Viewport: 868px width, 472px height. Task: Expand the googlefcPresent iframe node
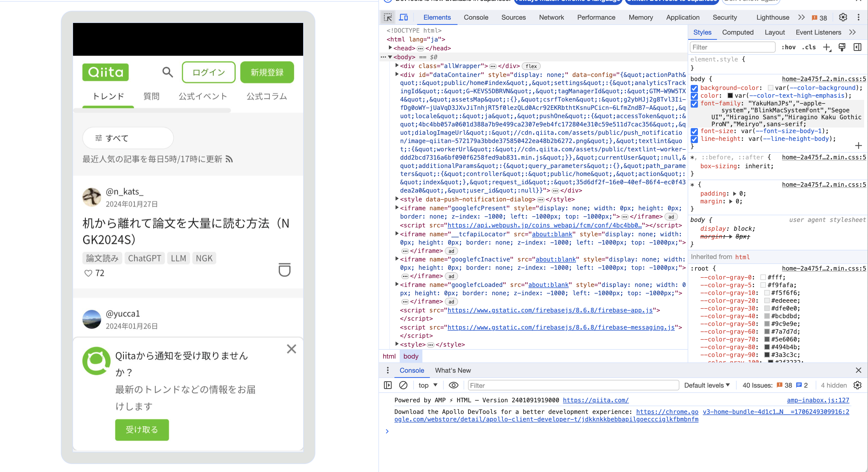pyautogui.click(x=397, y=208)
